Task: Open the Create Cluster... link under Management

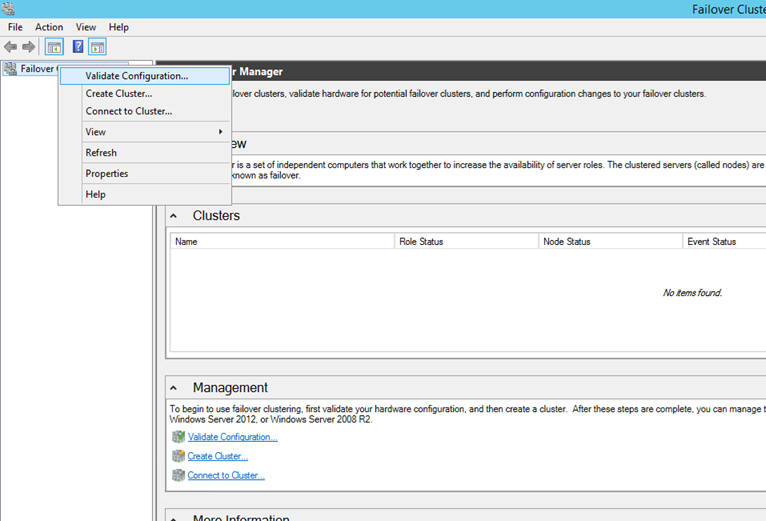Action: pyautogui.click(x=217, y=456)
